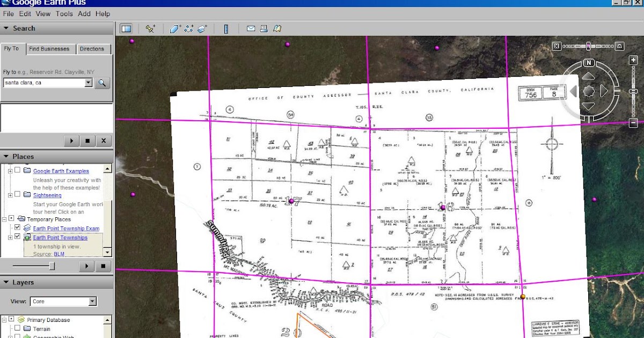Open the Tools menu
This screenshot has height=338, width=644.
(x=64, y=13)
